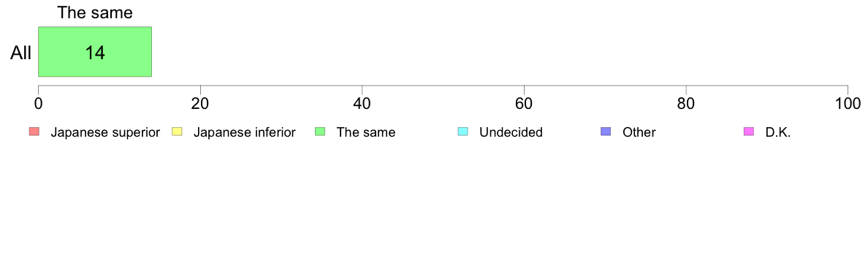The image size is (868, 269).
Task: Select the Japanese superior legend label
Action: coord(105,132)
